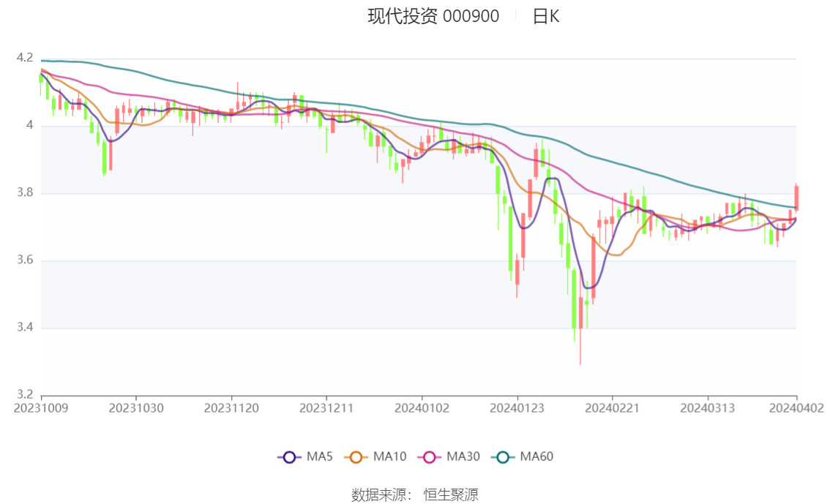Image resolution: width=830 pixels, height=504 pixels.
Task: Hide the MA5 line via its label
Action: 320,456
